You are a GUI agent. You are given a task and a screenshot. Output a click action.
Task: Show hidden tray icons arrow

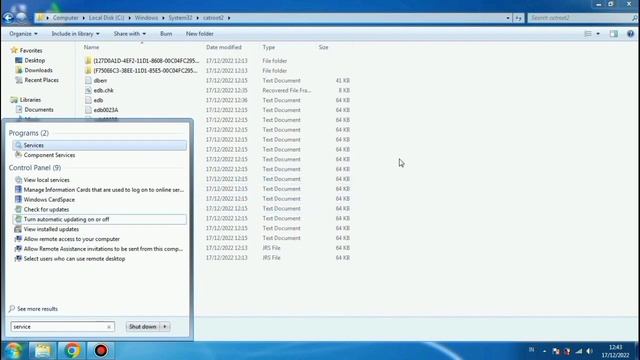(x=544, y=351)
